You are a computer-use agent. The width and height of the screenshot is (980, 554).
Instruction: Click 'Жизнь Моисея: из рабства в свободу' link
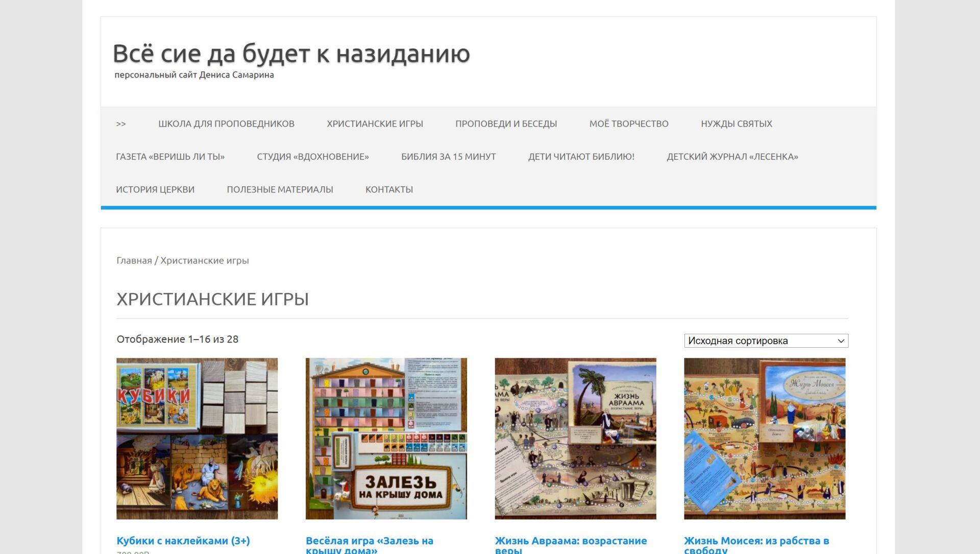[756, 545]
